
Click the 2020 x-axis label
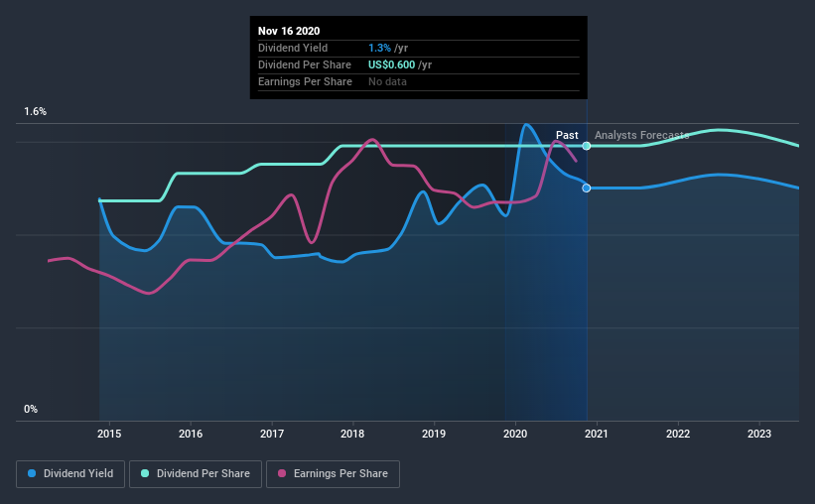point(515,434)
